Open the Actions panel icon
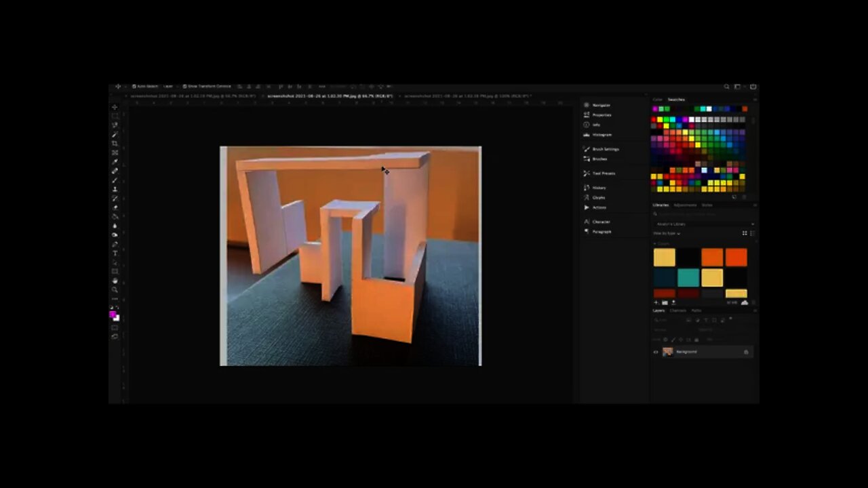This screenshot has width=868, height=488. coord(587,207)
